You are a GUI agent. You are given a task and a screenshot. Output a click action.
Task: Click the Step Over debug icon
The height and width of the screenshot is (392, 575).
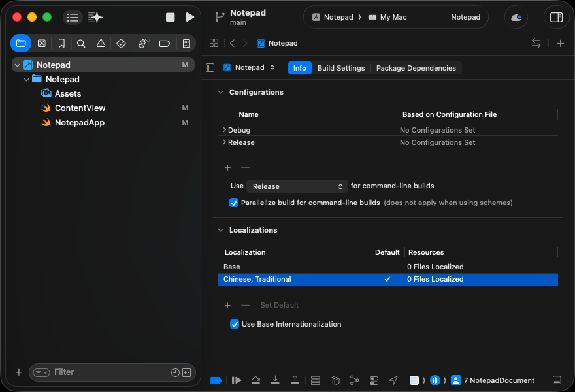255,380
